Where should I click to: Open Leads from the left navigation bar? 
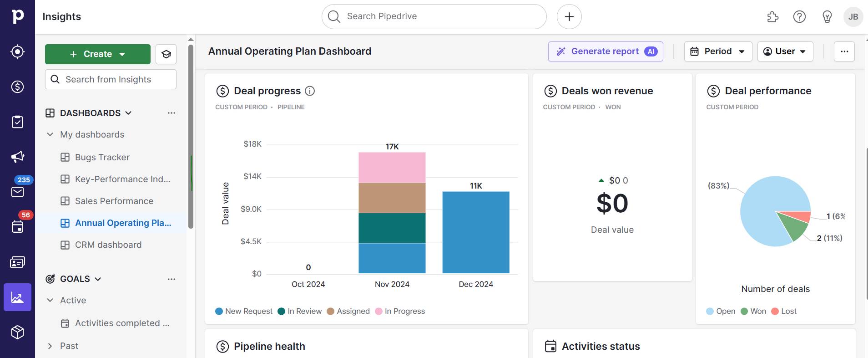(17, 51)
